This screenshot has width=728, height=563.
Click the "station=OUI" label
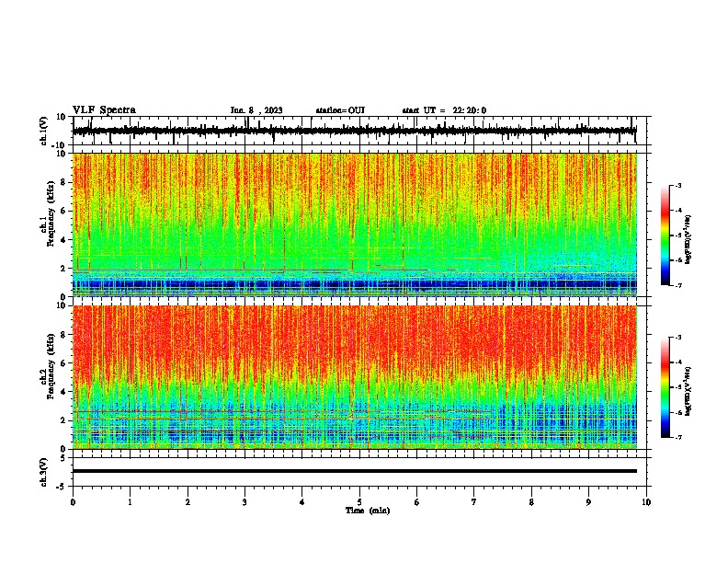[340, 110]
